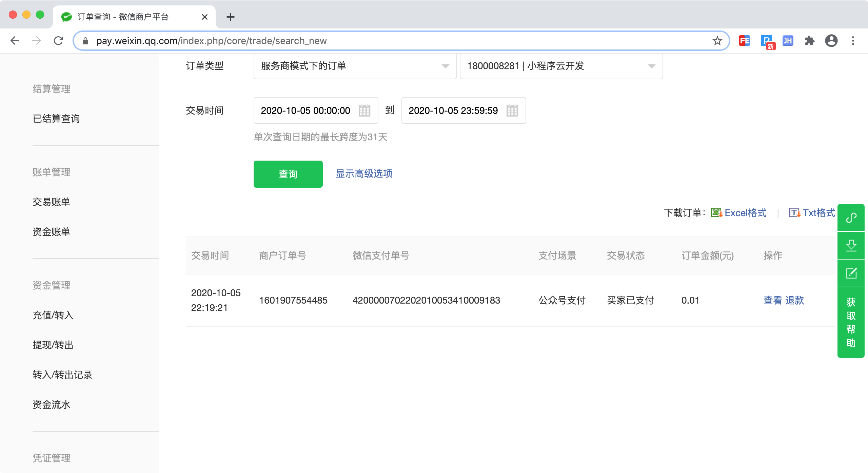
Task: Click the start time input field
Action: point(306,110)
